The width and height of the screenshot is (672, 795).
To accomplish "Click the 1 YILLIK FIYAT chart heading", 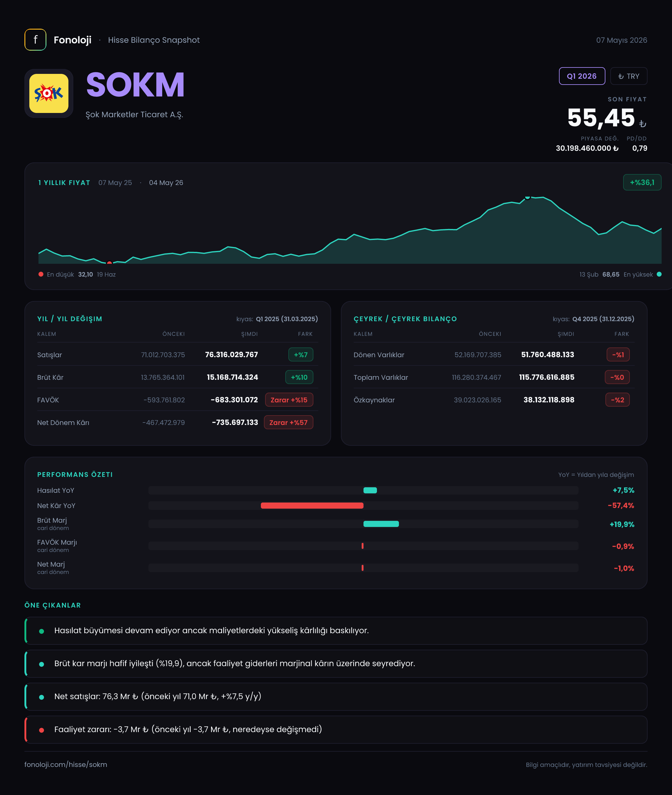I will 64,182.
